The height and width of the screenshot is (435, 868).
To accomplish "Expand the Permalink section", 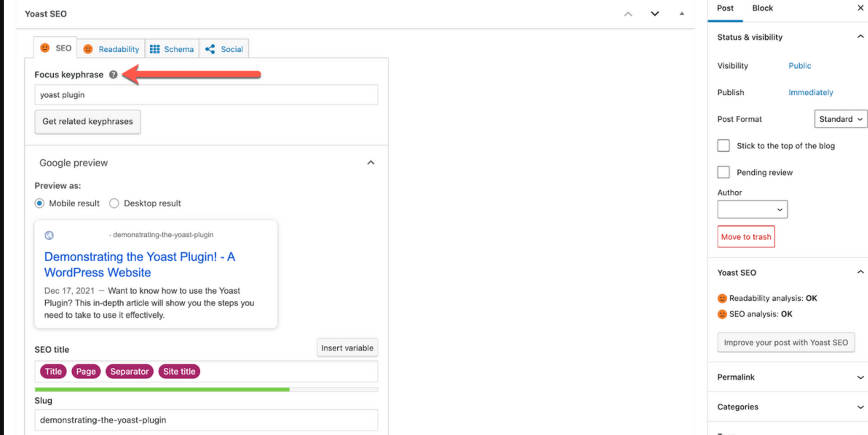I will tap(860, 377).
